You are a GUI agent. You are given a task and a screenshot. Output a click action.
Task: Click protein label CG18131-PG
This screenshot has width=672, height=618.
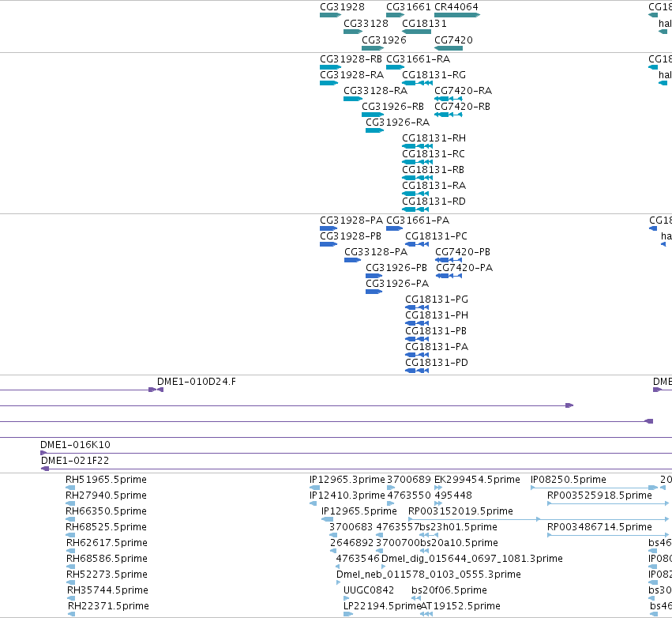pos(437,300)
